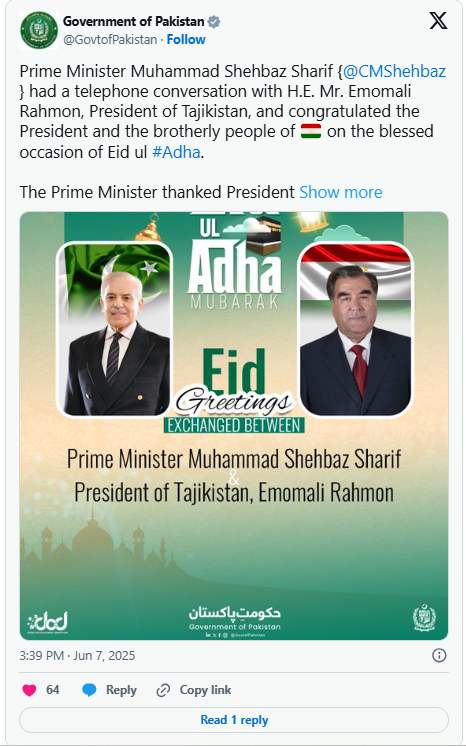Click the reply speech bubble icon
The image size is (466, 746).
pyautogui.click(x=89, y=690)
